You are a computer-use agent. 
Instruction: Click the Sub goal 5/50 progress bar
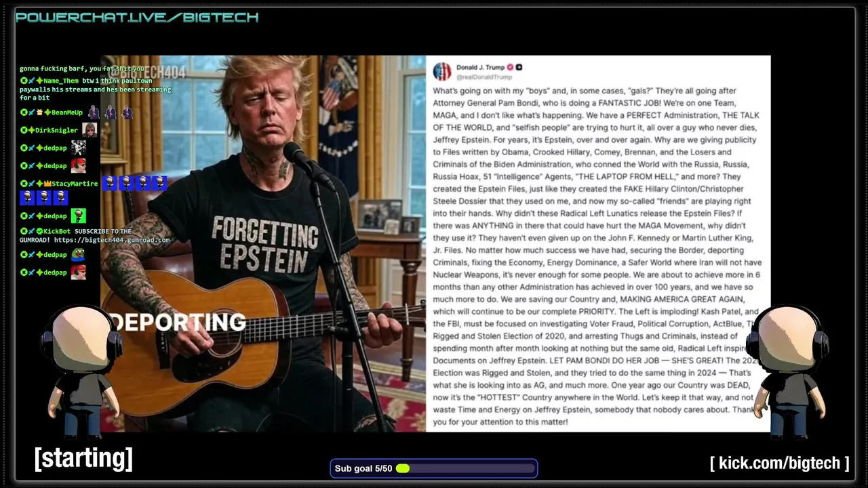click(x=434, y=468)
